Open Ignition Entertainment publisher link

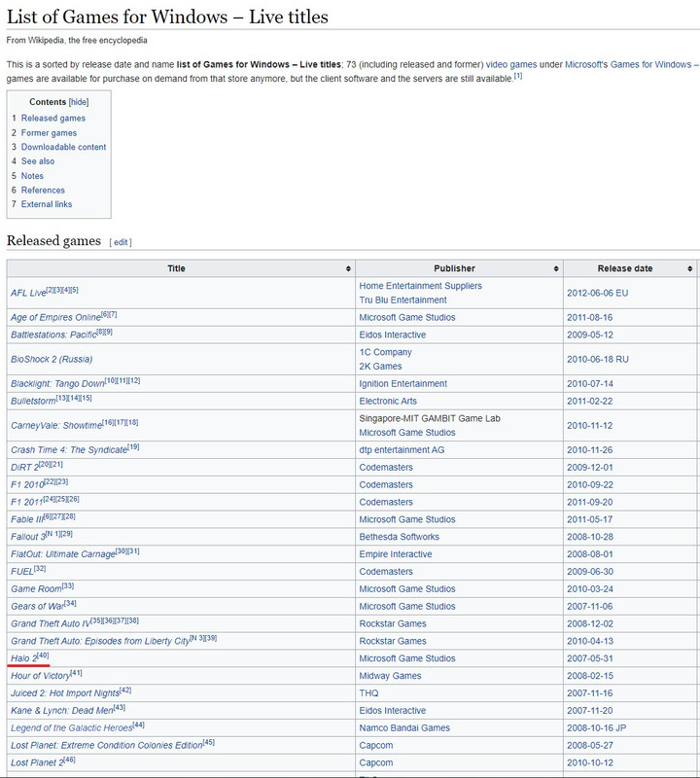pyautogui.click(x=402, y=384)
